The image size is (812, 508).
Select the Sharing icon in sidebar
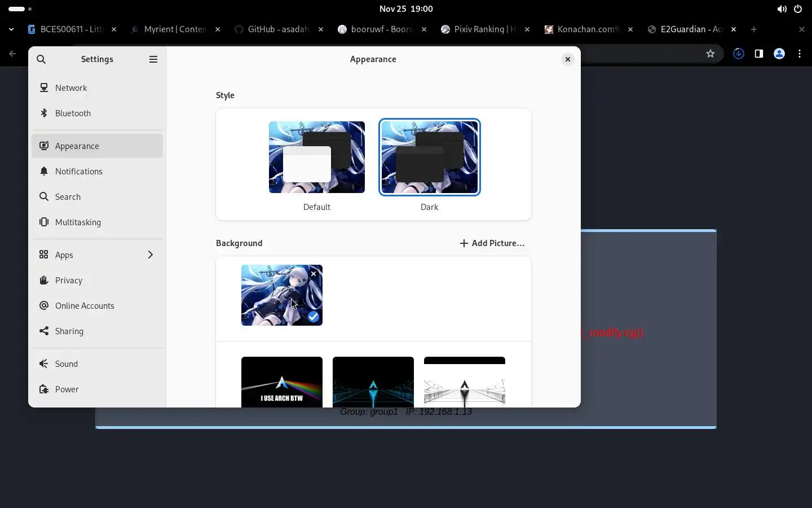pyautogui.click(x=44, y=331)
